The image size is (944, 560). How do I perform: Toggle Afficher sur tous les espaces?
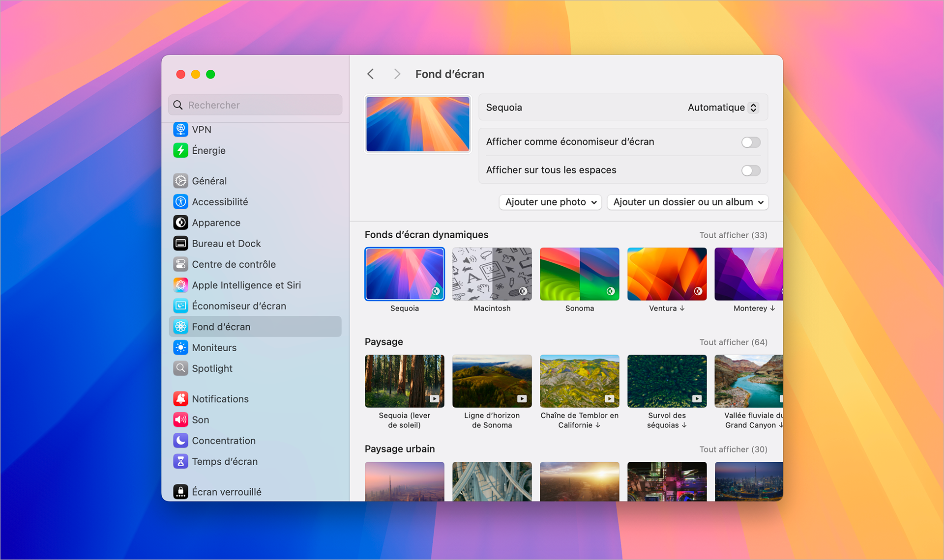click(x=750, y=170)
